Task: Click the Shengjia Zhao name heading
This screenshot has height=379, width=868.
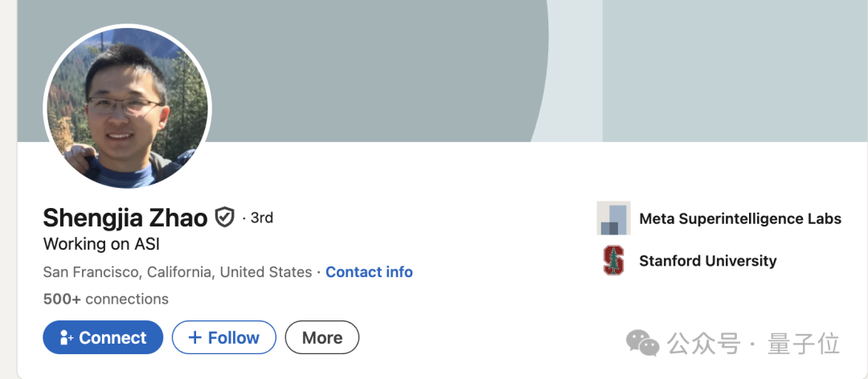Action: tap(125, 218)
